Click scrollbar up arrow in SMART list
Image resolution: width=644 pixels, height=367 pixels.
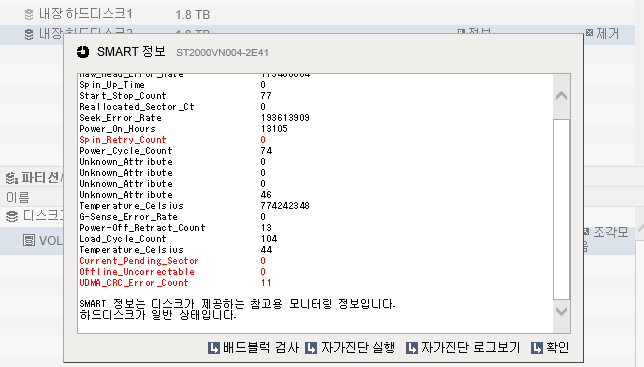[561, 96]
